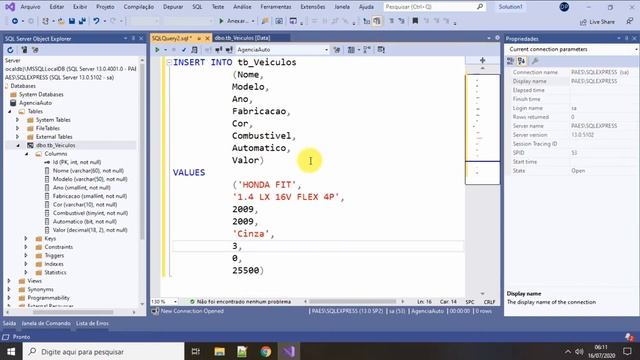Collapse the Tables tree node

10,111
